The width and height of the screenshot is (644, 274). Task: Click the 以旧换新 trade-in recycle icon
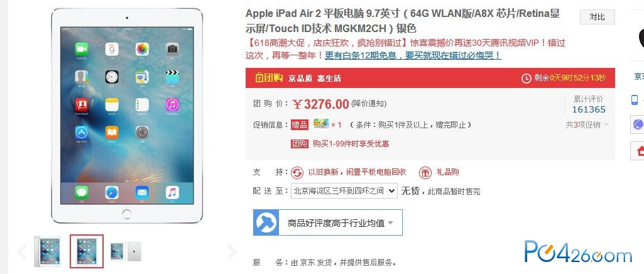click(297, 172)
